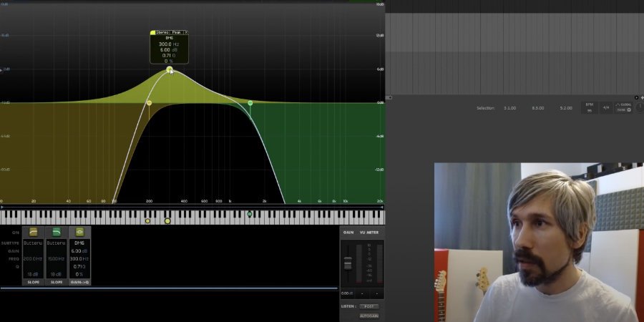Click the SLOPE button under low-pass band

57,282
